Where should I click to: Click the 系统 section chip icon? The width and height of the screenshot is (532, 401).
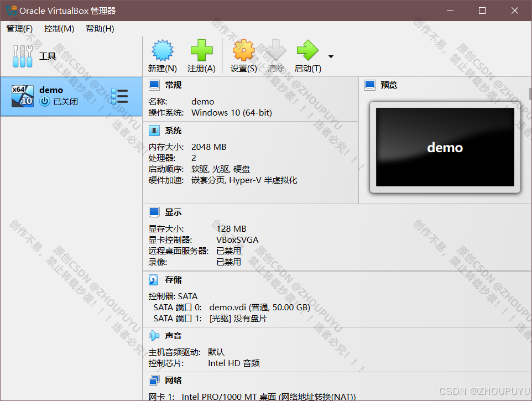(154, 131)
